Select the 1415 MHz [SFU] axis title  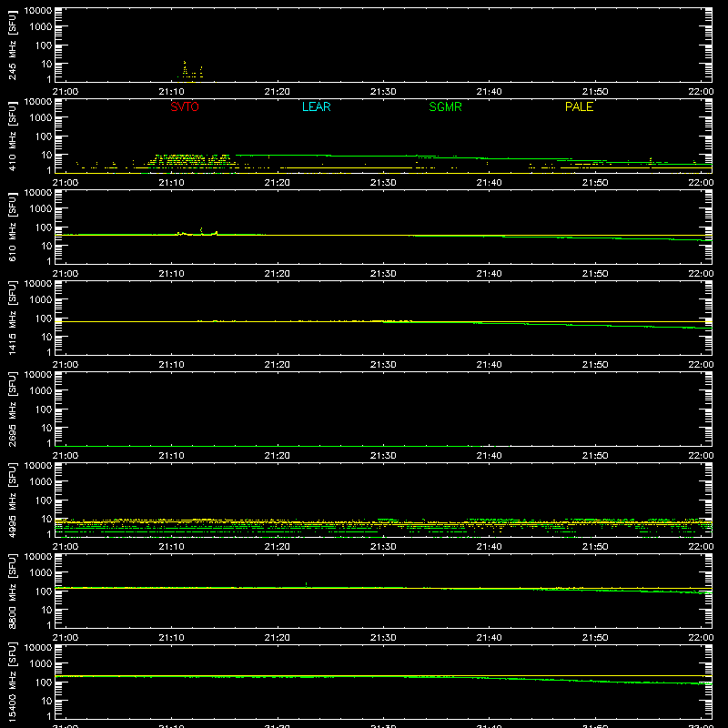pos(12,318)
